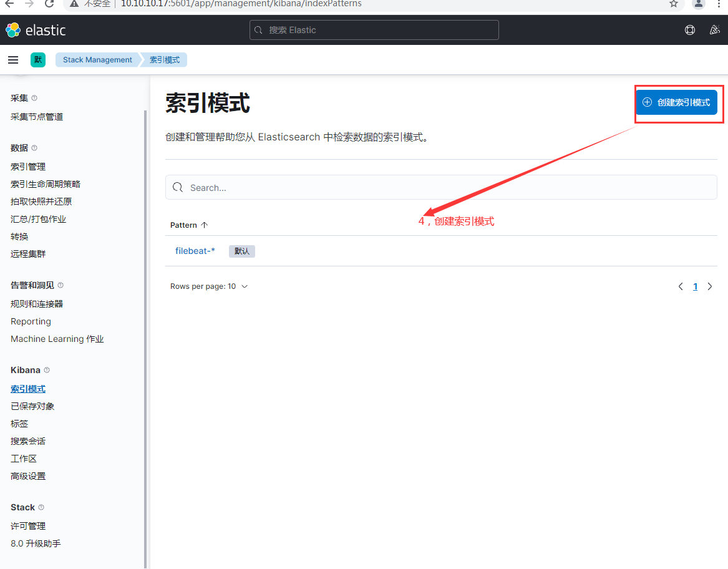Screen dimensions: 728x569
Task: Go to previous page of patterns
Action: click(x=681, y=286)
